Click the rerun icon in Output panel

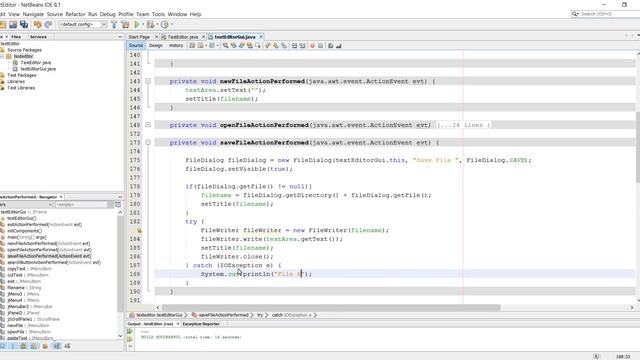(x=130, y=331)
